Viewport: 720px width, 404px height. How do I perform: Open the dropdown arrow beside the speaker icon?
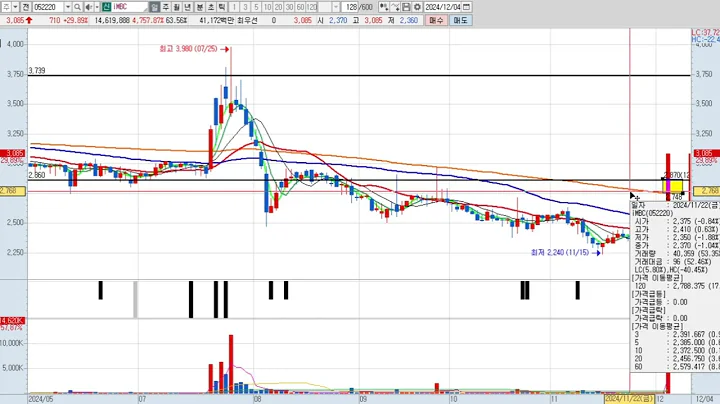coord(96,7)
